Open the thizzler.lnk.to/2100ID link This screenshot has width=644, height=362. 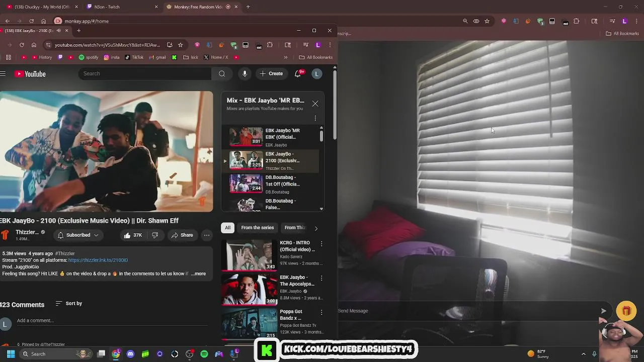pyautogui.click(x=98, y=260)
